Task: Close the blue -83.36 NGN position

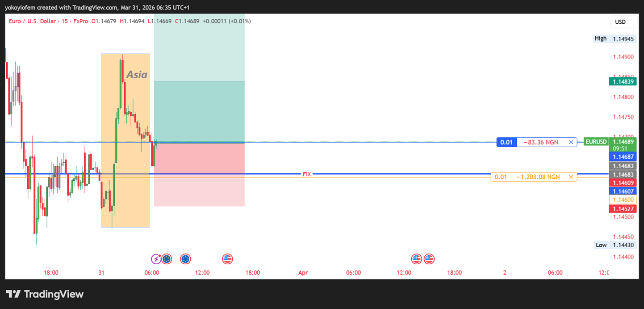Action: click(x=571, y=142)
